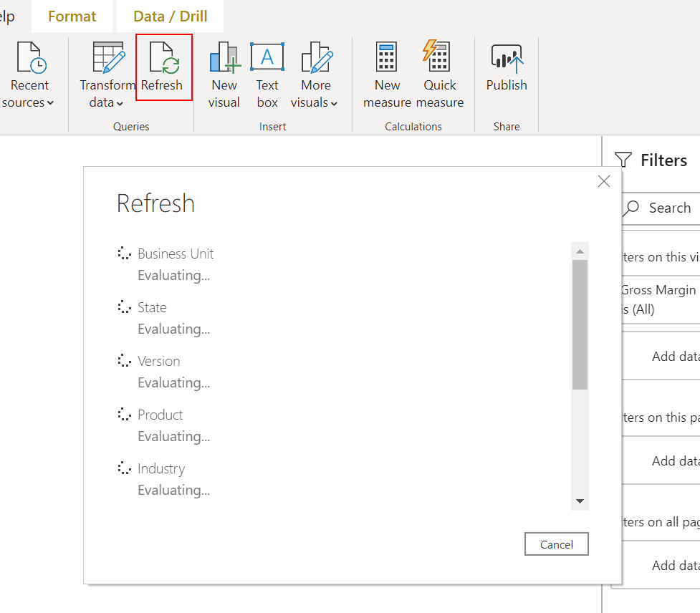Expand the More visuals dropdown
The image size is (700, 613).
[x=334, y=103]
